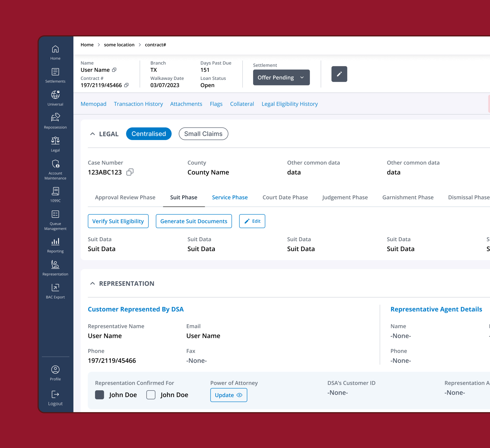Click Generate Suit Documents button

(x=194, y=221)
